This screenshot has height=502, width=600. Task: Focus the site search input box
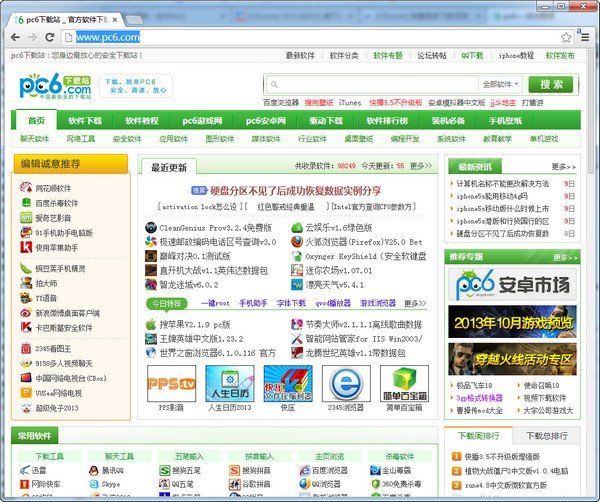click(x=371, y=84)
